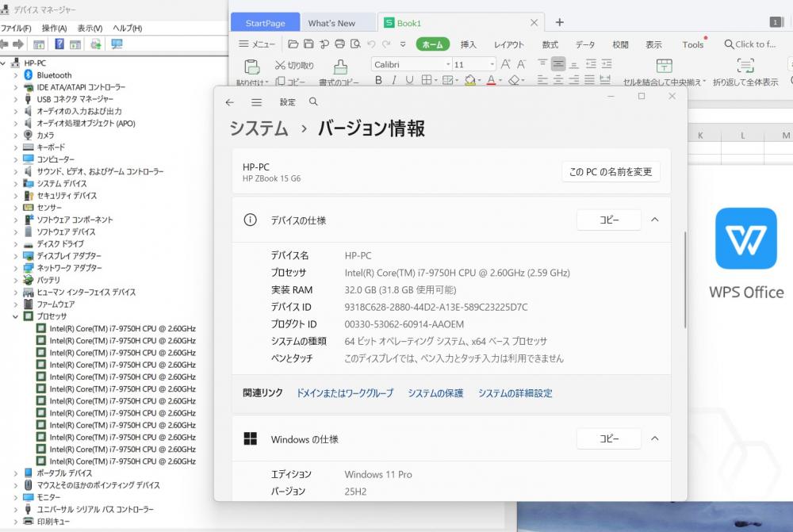Screen dimensions: 793x532
Task: Click the search icon in Settings
Action: (313, 102)
